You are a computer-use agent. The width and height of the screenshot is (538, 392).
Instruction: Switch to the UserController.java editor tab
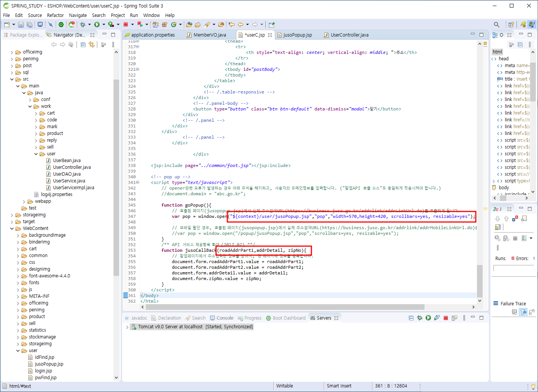point(346,35)
